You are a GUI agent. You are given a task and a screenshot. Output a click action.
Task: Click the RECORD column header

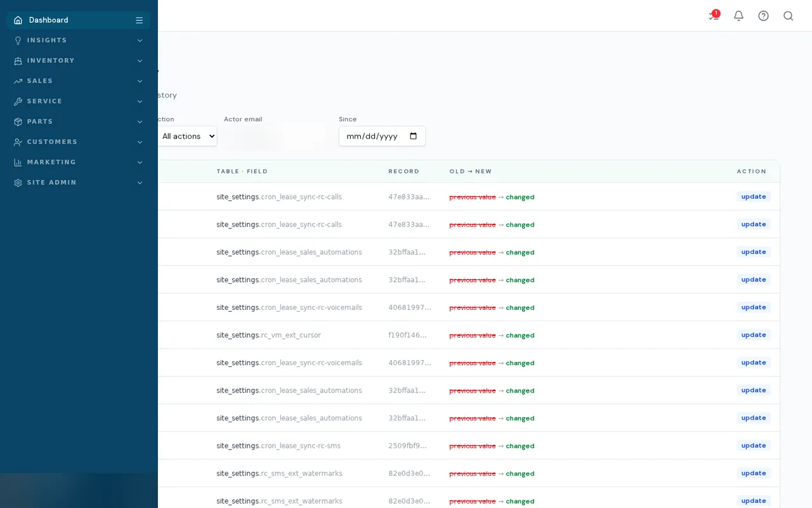click(x=403, y=171)
